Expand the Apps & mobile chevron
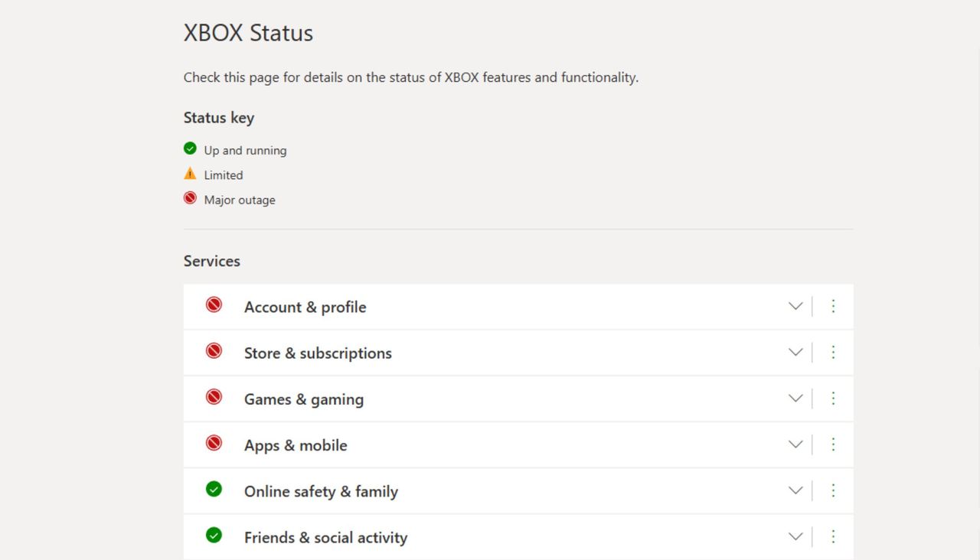This screenshot has width=980, height=560. (x=795, y=444)
